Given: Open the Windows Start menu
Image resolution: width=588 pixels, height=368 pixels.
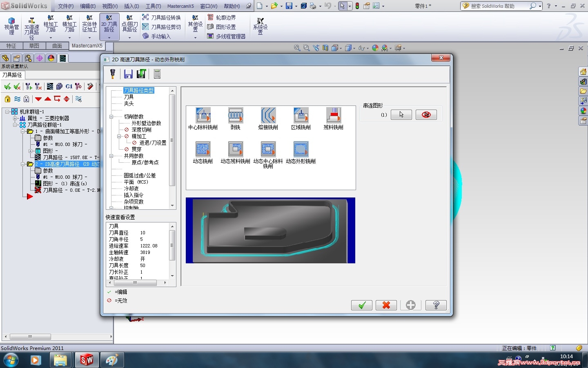Looking at the screenshot, I should point(10,360).
